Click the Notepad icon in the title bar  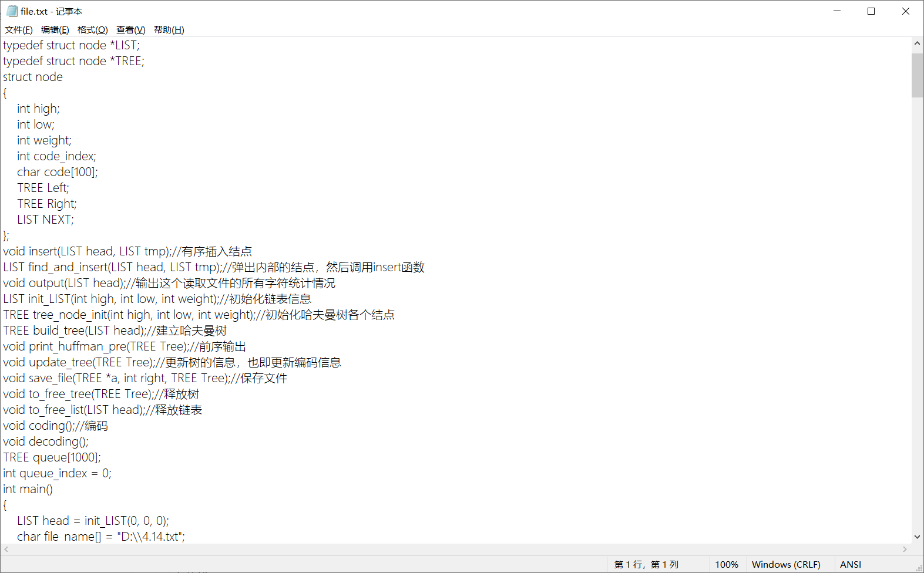tap(12, 11)
